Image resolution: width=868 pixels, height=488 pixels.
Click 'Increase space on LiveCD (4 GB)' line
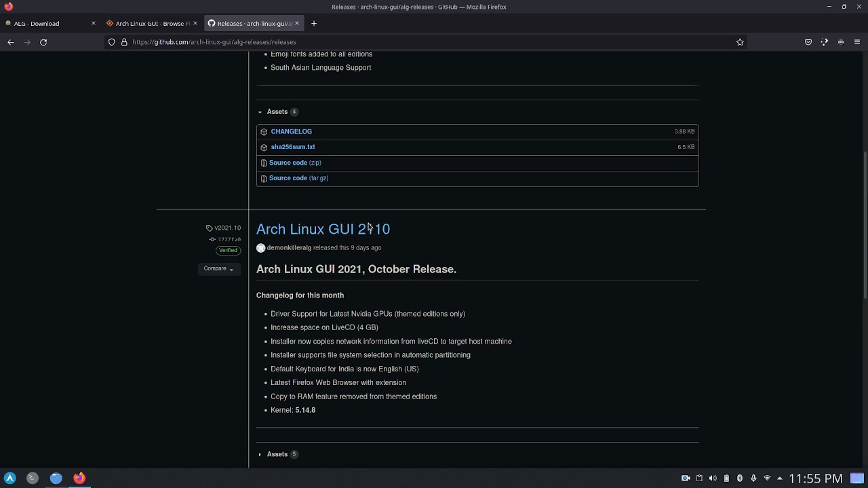tap(324, 327)
